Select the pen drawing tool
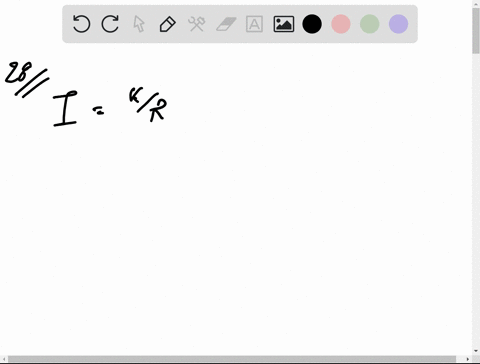Viewport: 480px width, 364px height. click(168, 24)
